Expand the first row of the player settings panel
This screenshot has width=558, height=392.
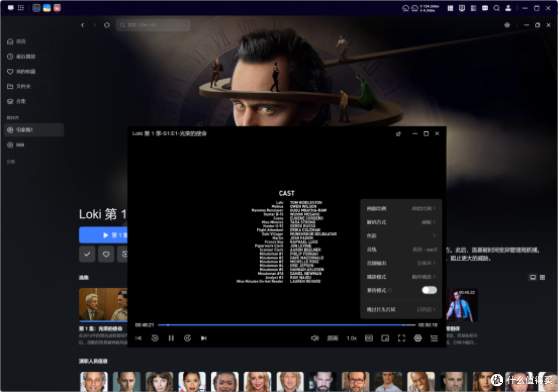pos(401,209)
